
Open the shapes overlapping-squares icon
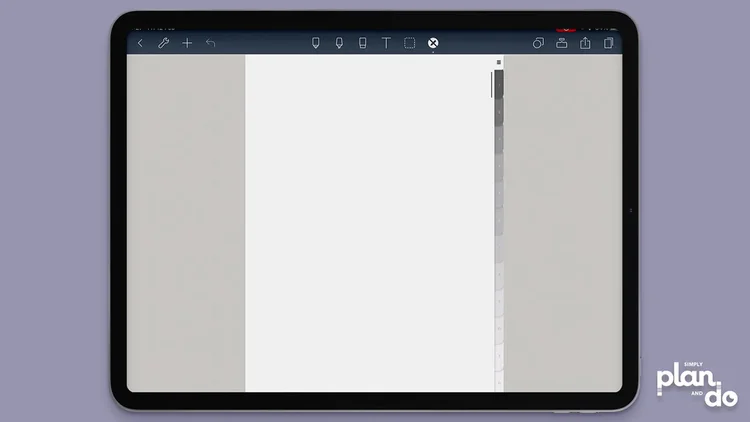(538, 43)
